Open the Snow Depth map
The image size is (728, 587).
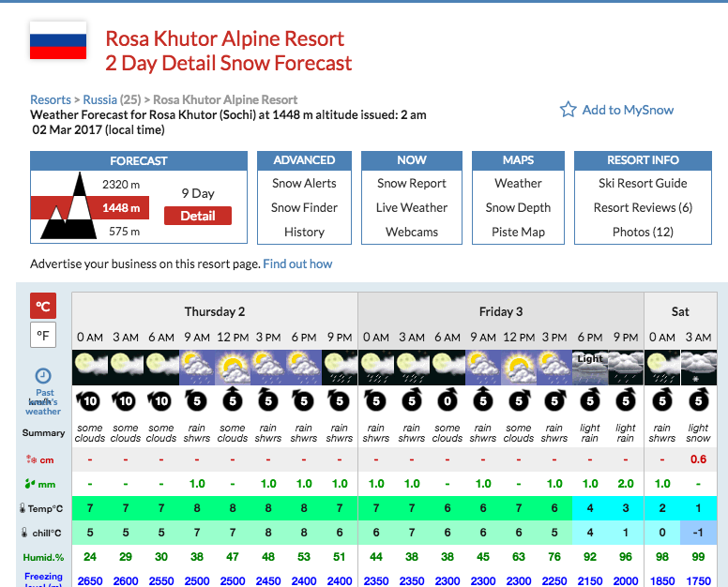pos(518,207)
